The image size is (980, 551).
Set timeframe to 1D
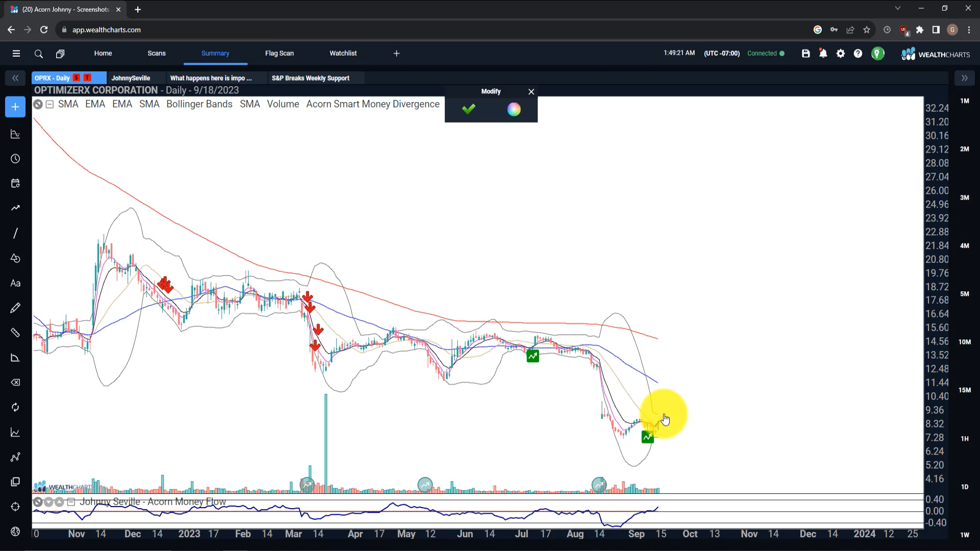click(965, 487)
